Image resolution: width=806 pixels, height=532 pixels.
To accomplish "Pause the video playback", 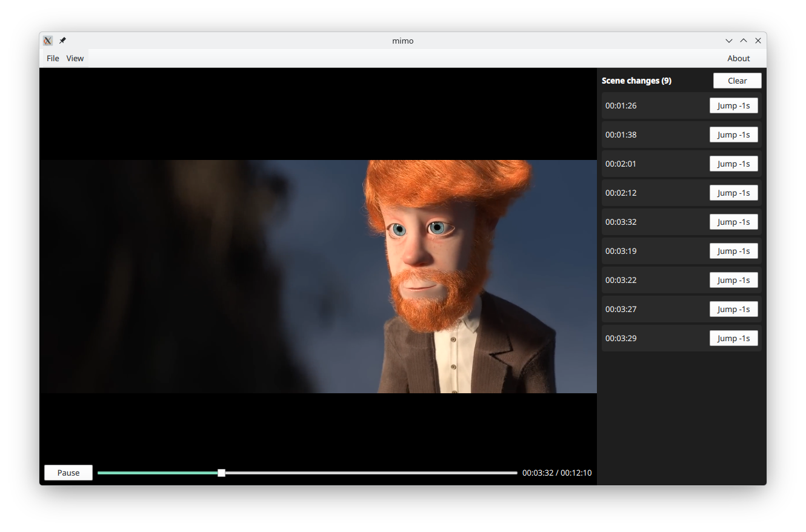I will tap(68, 473).
